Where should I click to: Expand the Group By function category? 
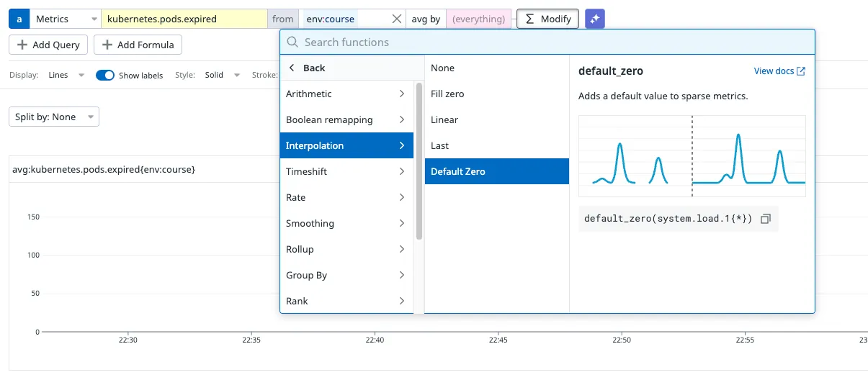(346, 275)
